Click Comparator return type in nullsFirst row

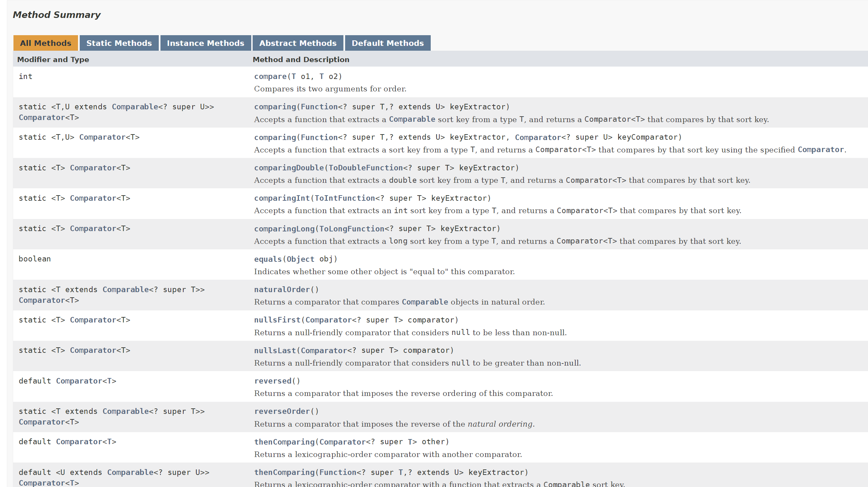click(93, 320)
